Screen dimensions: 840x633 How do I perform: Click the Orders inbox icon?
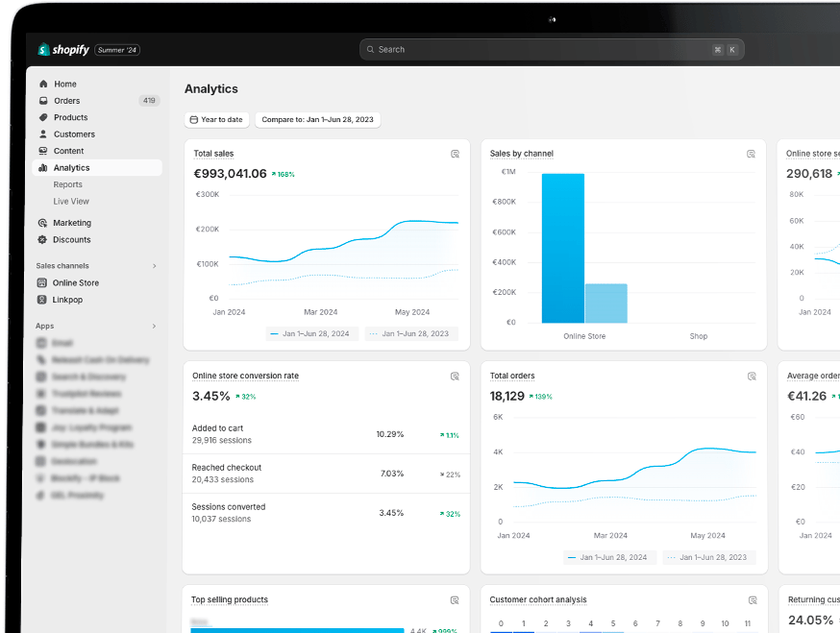[43, 101]
